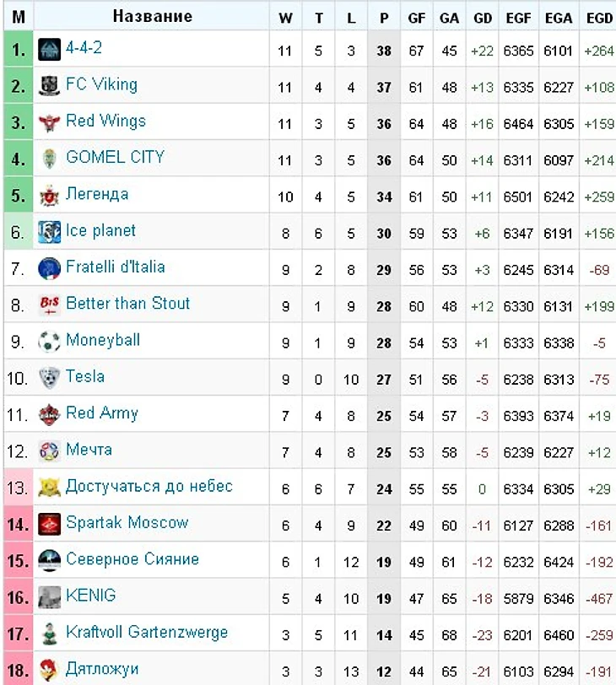Click the Tesla shield logo icon

(49, 378)
